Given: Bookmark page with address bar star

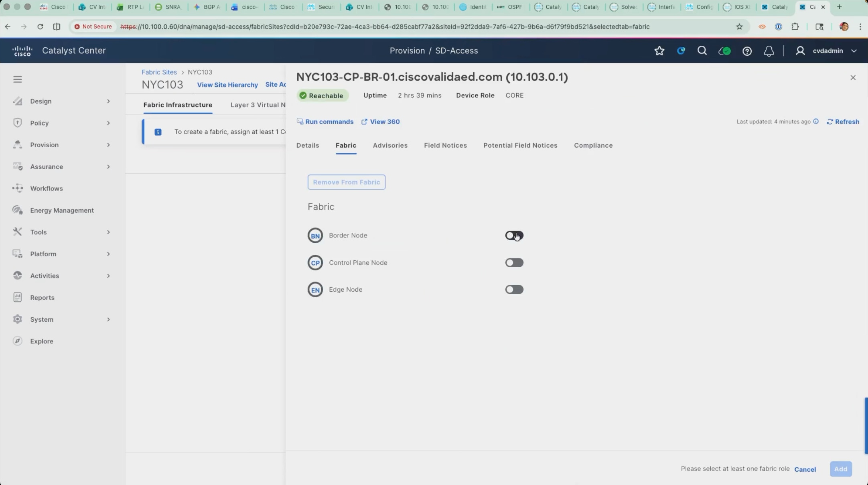Looking at the screenshot, I should click(740, 26).
